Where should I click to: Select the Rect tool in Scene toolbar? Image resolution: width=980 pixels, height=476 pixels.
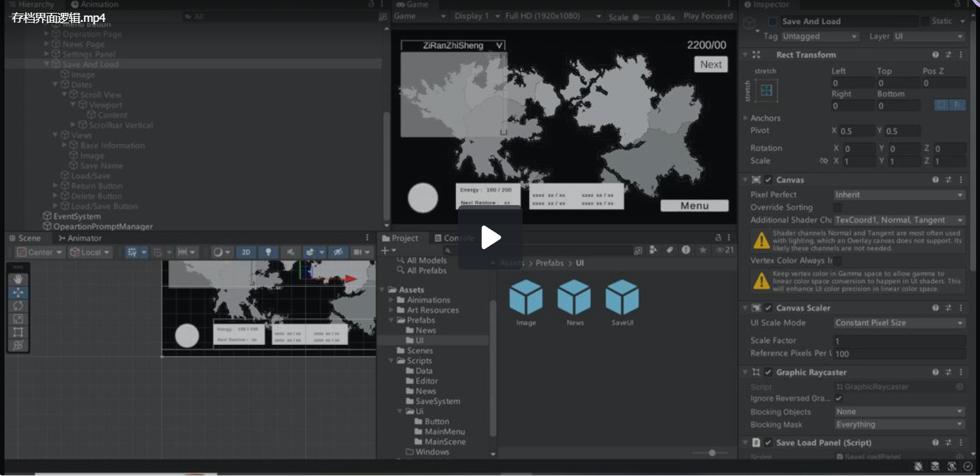click(18, 332)
